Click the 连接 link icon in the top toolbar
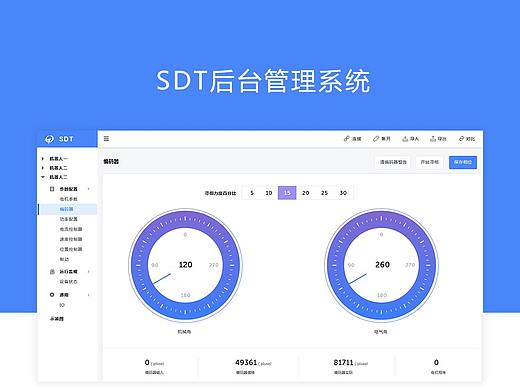Image resolution: width=520 pixels, height=390 pixels. [x=347, y=139]
